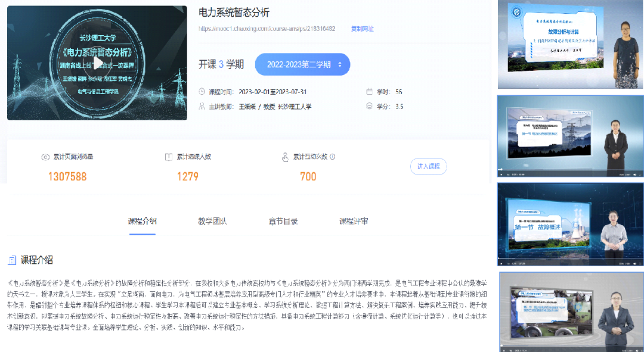Open the 第一节 故障概述 video thumbnail
The image size is (644, 352).
point(570,225)
